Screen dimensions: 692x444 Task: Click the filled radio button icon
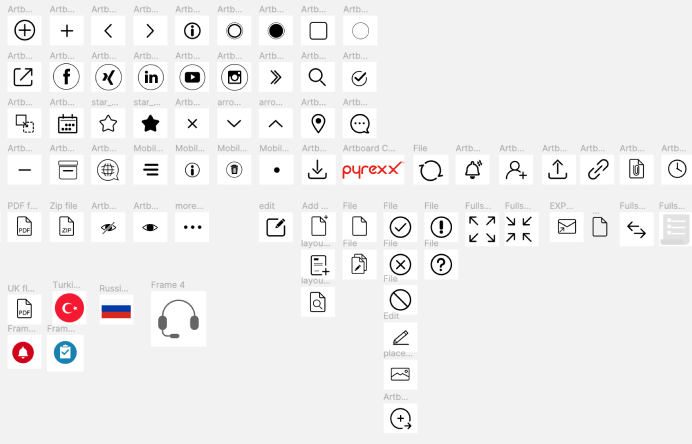276,31
